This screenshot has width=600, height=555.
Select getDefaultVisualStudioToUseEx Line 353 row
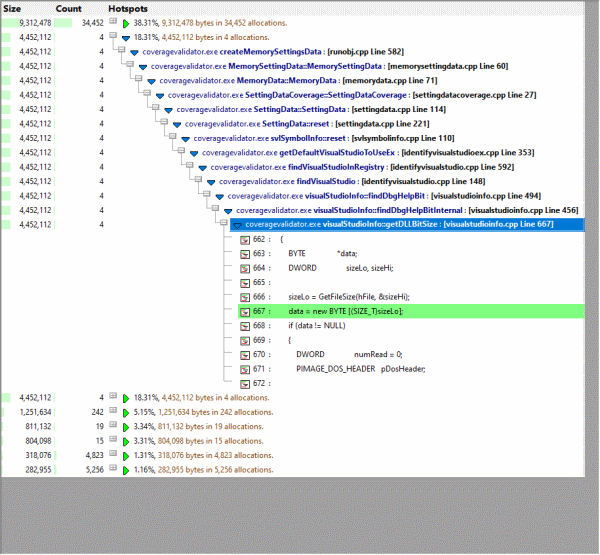[x=368, y=153]
